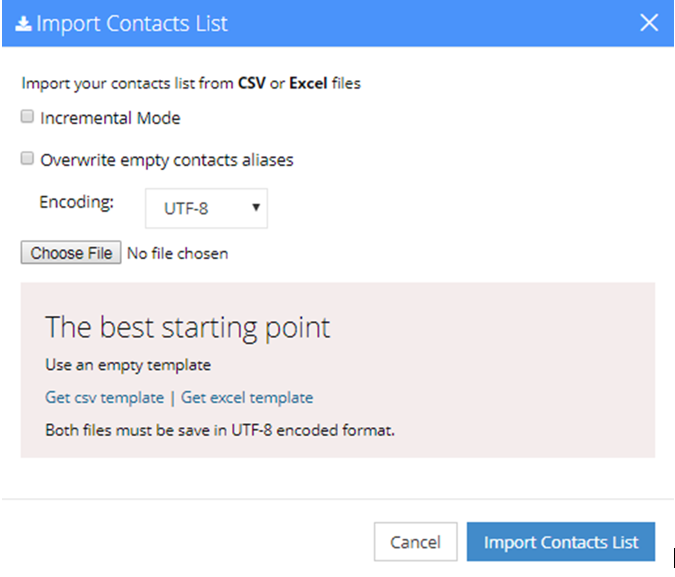
Task: Cancel the contacts import
Action: pyautogui.click(x=415, y=542)
